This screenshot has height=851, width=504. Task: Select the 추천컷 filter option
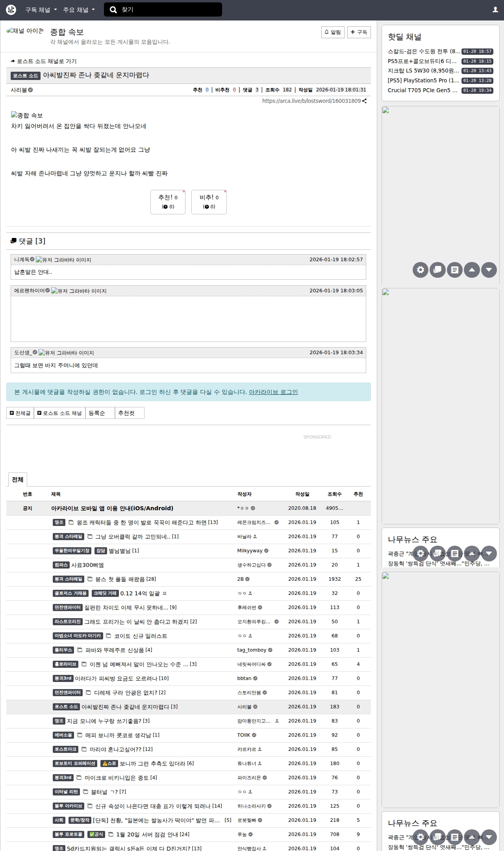tap(130, 413)
